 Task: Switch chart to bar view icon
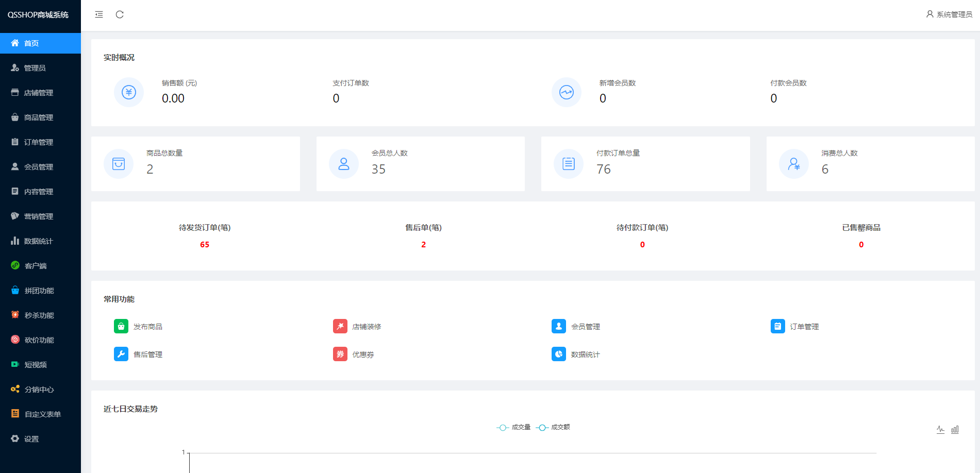click(955, 429)
